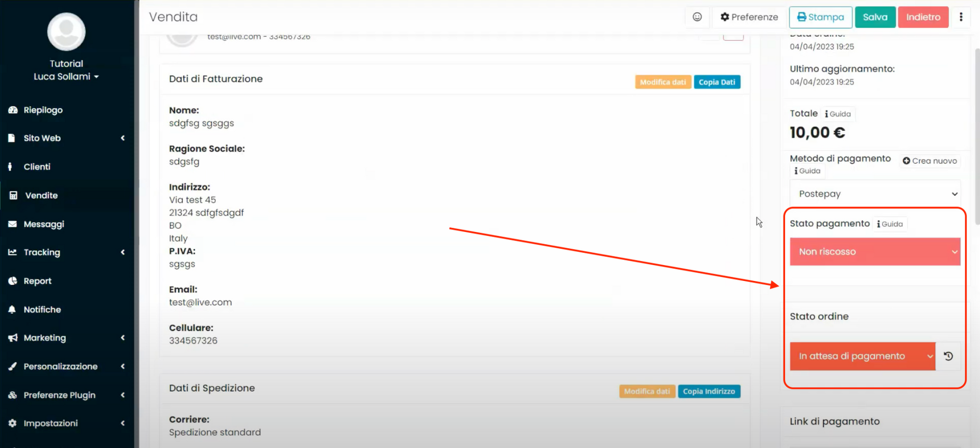Screen dimensions: 980x448
Task: Click Crea nuovo payment method link
Action: pyautogui.click(x=929, y=161)
